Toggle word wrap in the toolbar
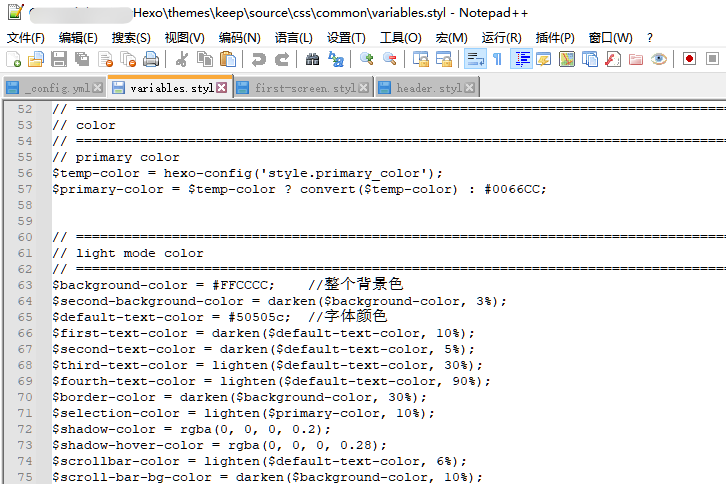 pos(475,59)
